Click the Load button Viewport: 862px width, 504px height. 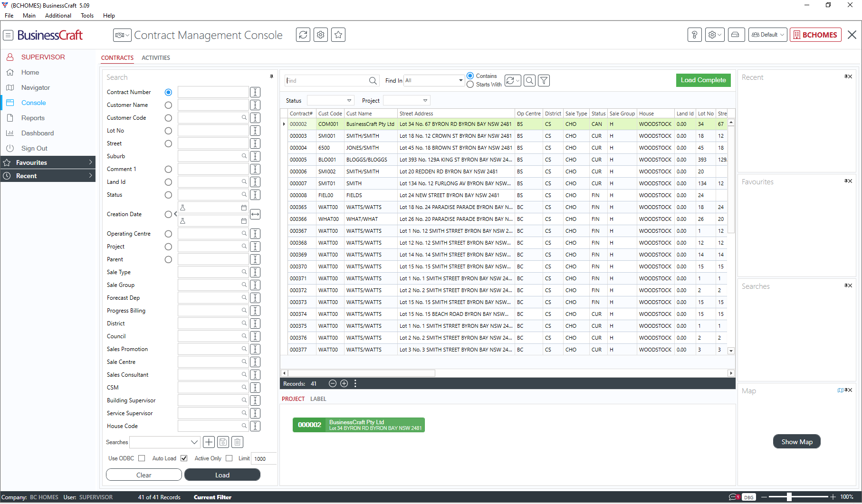click(222, 475)
